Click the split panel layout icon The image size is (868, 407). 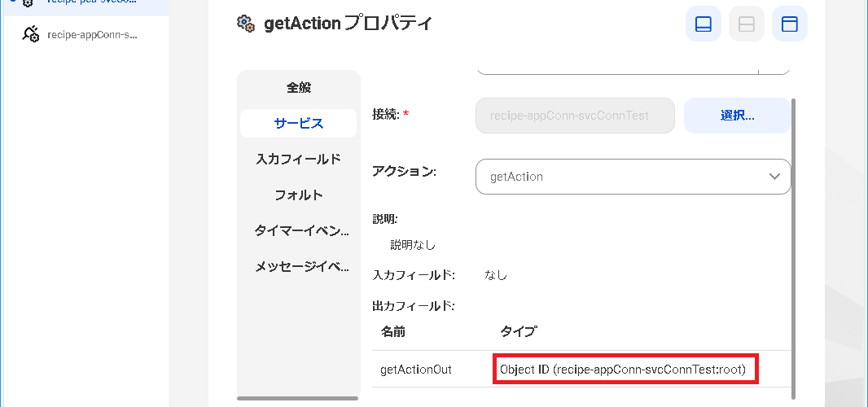pos(746,24)
